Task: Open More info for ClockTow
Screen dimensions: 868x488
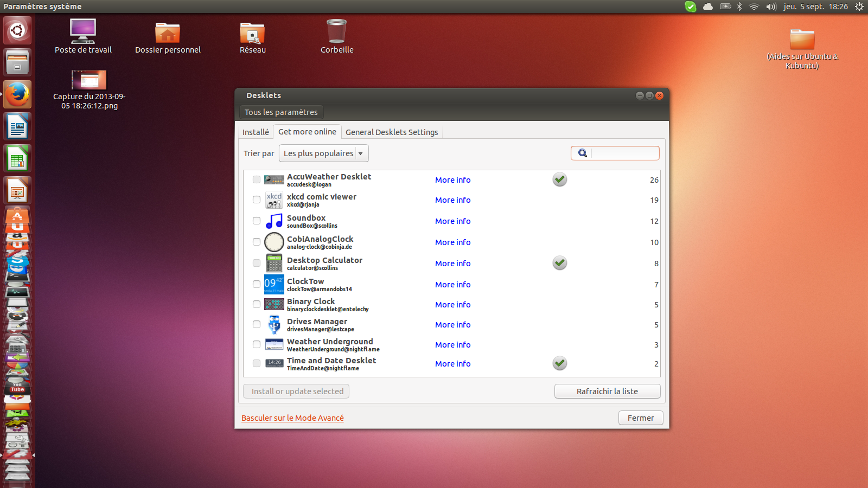Action: pos(452,285)
